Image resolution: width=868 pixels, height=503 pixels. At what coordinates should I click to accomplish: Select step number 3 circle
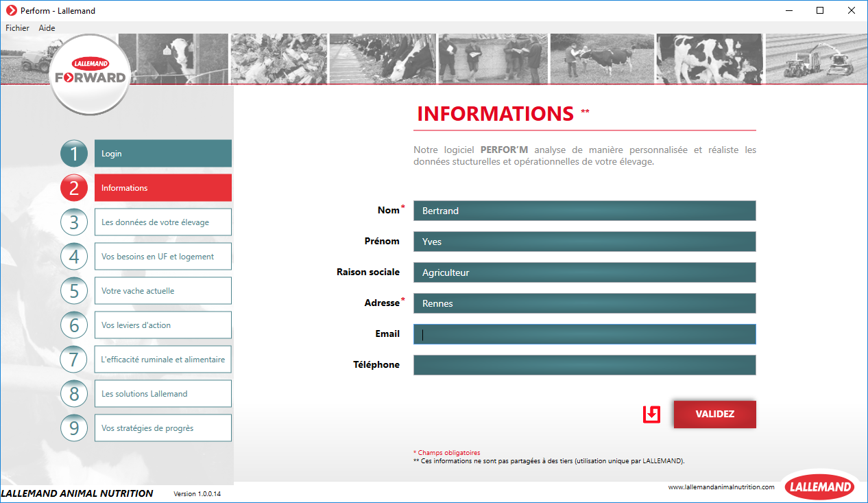tap(74, 222)
